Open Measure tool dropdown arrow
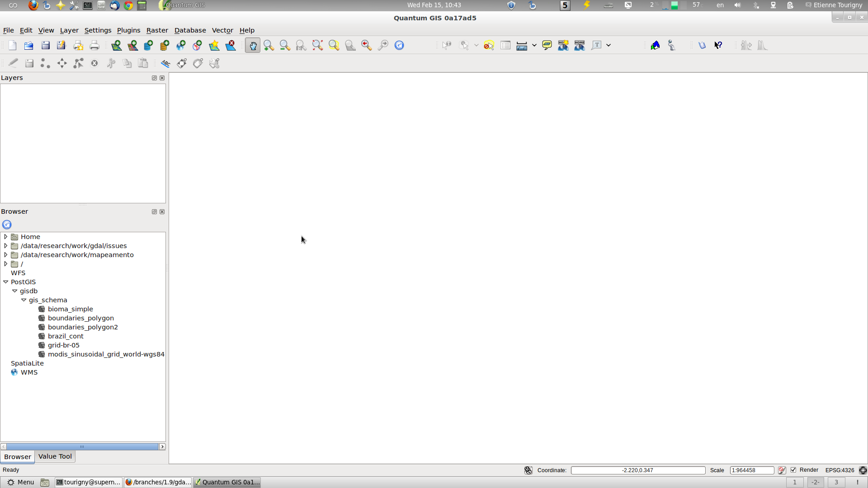Viewport: 868px width, 488px height. (534, 45)
